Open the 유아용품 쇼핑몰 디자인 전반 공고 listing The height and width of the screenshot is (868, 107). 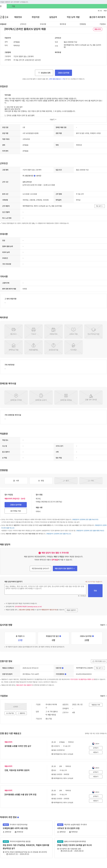pos(18,746)
